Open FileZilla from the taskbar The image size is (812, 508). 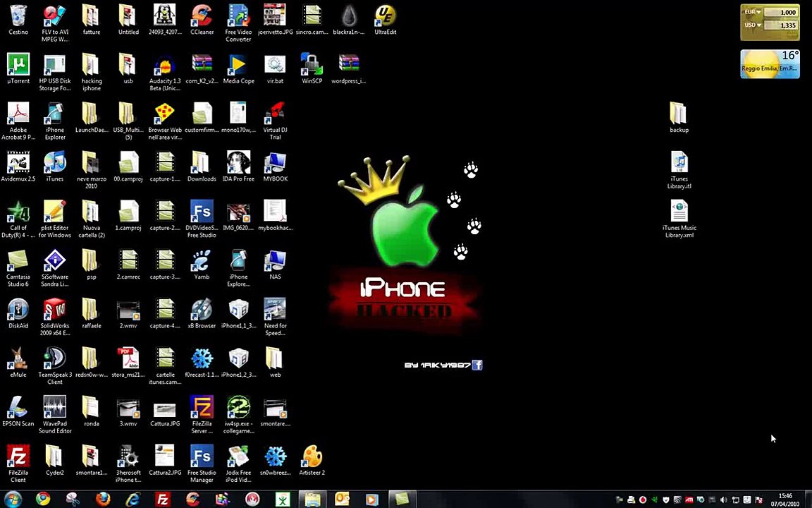click(x=163, y=499)
